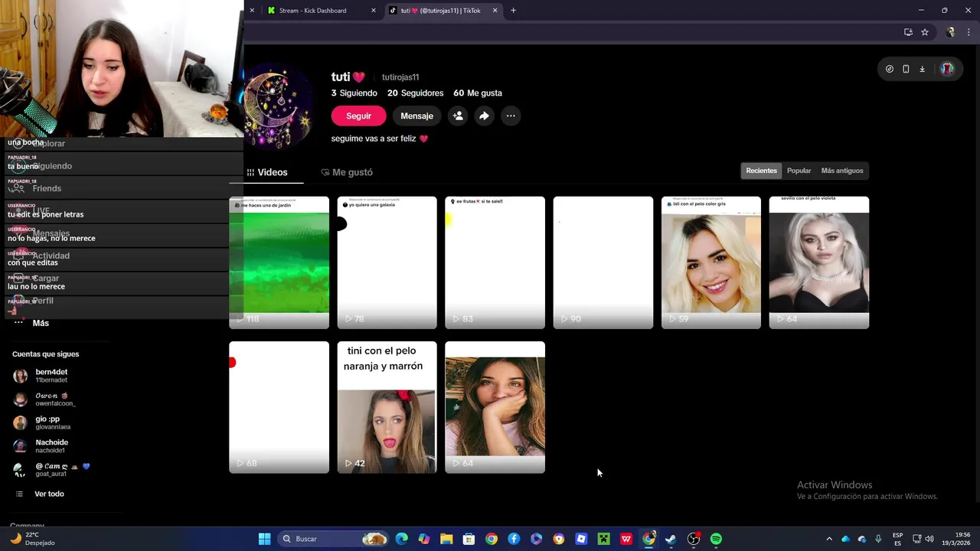Open the weather widget 22°C Despejado
The width and height of the screenshot is (980, 551).
click(x=32, y=539)
